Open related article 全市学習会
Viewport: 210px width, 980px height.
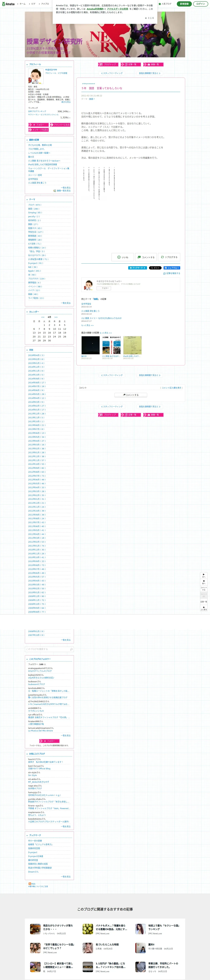(x=86, y=304)
